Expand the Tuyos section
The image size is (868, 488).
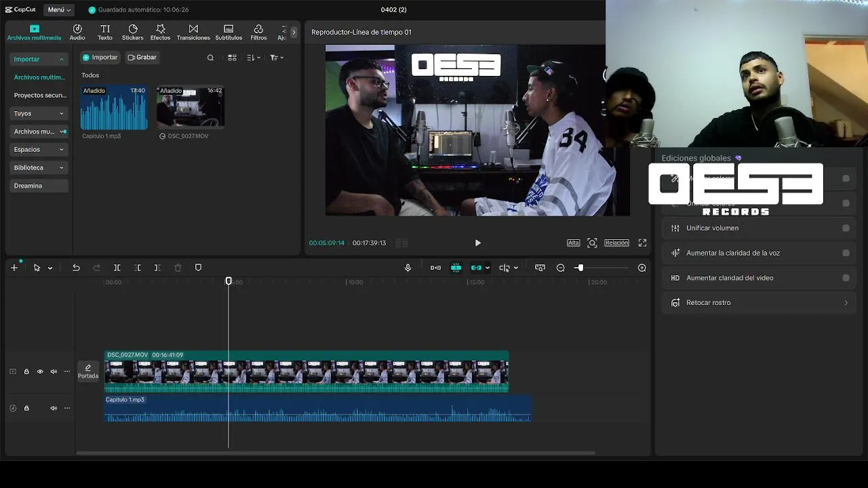[62, 114]
